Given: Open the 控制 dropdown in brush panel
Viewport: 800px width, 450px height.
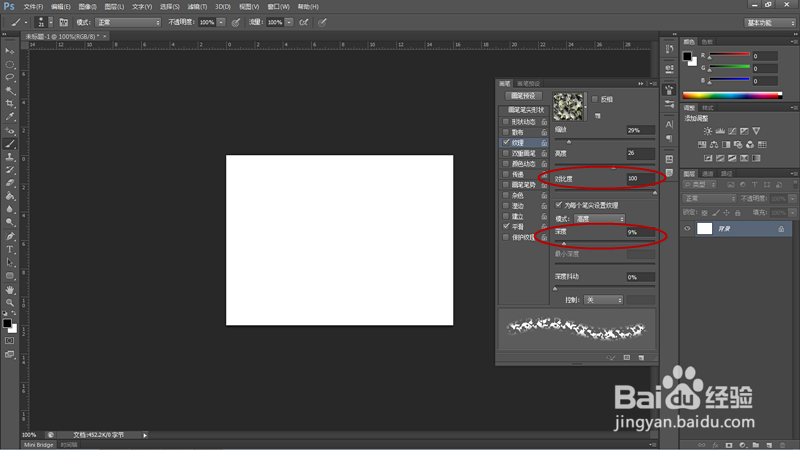Looking at the screenshot, I should (x=603, y=300).
